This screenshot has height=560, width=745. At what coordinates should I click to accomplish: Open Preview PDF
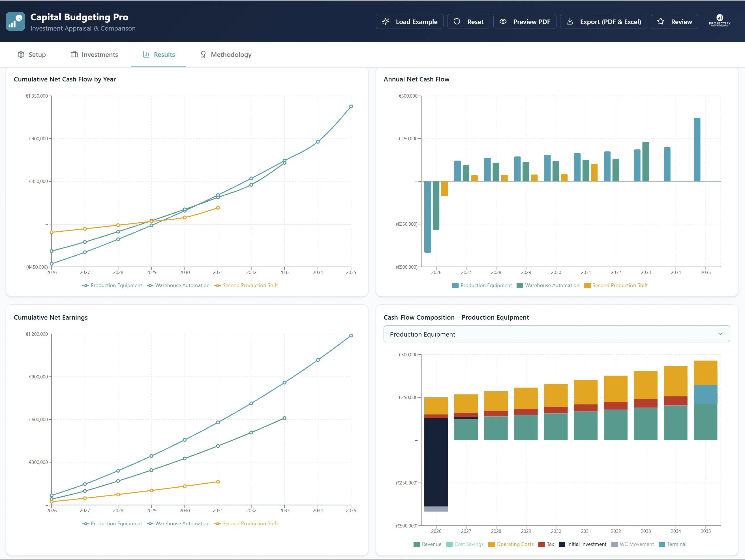pos(525,21)
